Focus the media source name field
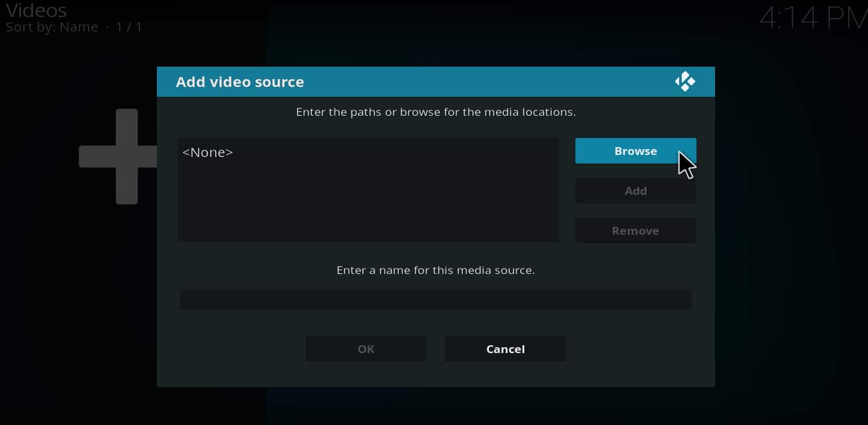 pyautogui.click(x=435, y=299)
